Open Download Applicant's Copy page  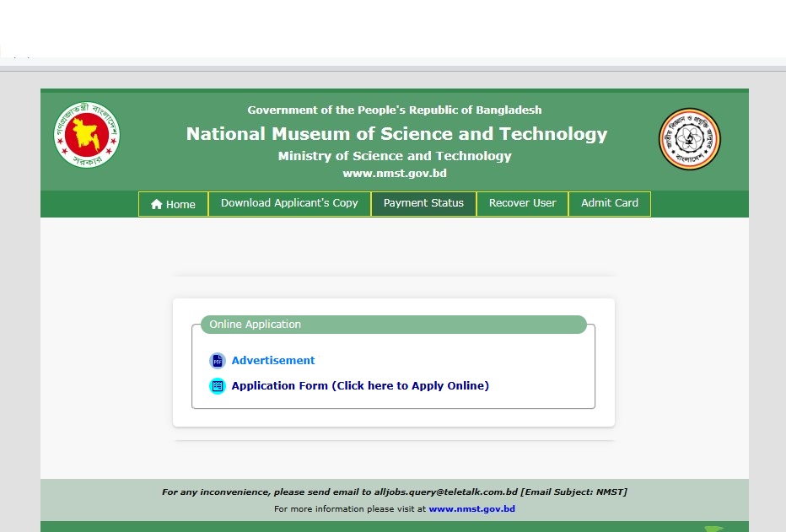289,203
